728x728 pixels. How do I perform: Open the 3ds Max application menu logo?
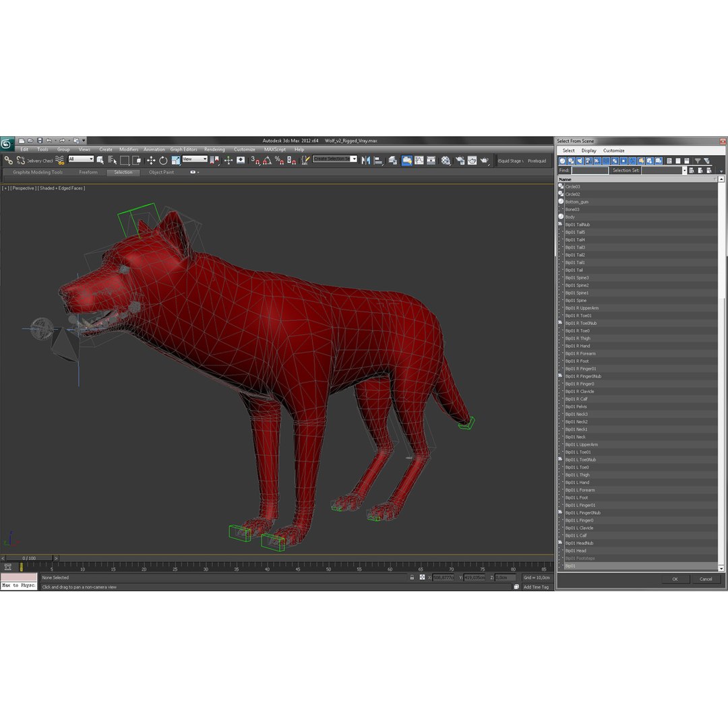point(7,144)
